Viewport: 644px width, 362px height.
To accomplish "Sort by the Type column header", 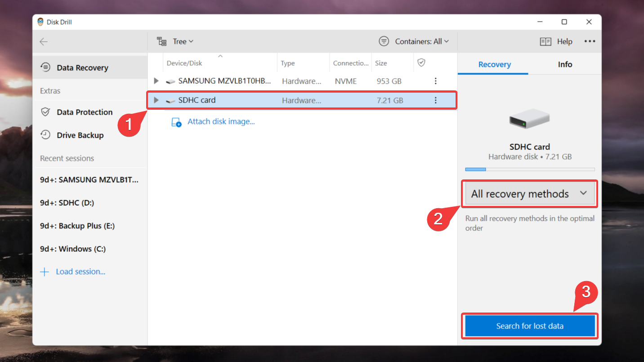I will (x=288, y=63).
